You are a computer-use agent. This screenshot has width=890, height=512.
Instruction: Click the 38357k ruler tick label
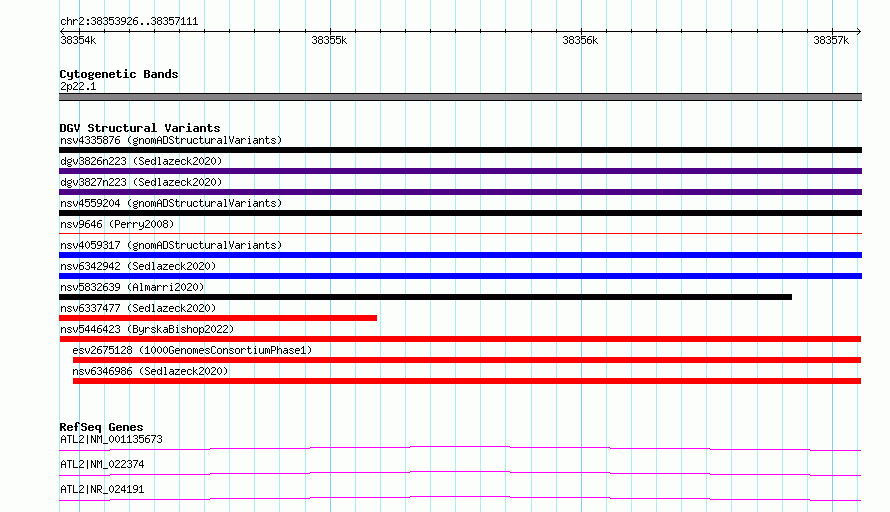coord(831,40)
